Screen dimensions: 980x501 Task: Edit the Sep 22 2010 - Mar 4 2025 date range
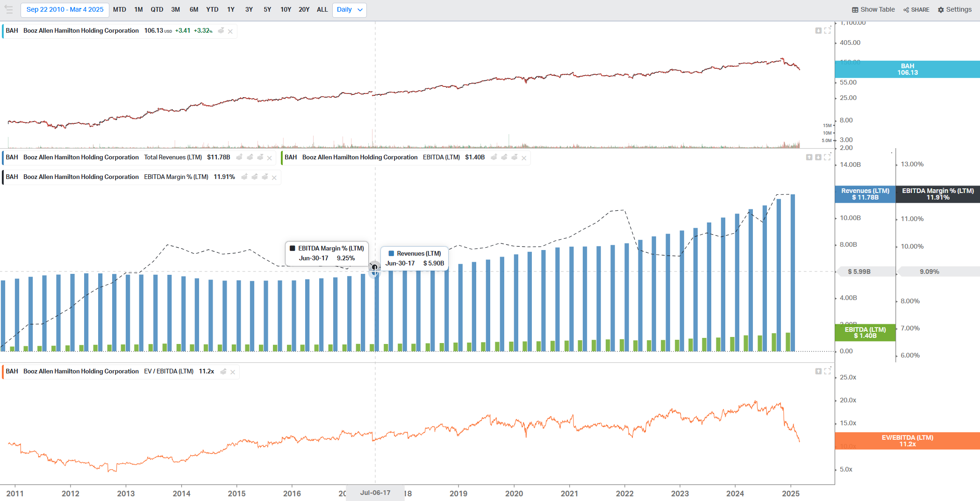pyautogui.click(x=65, y=9)
